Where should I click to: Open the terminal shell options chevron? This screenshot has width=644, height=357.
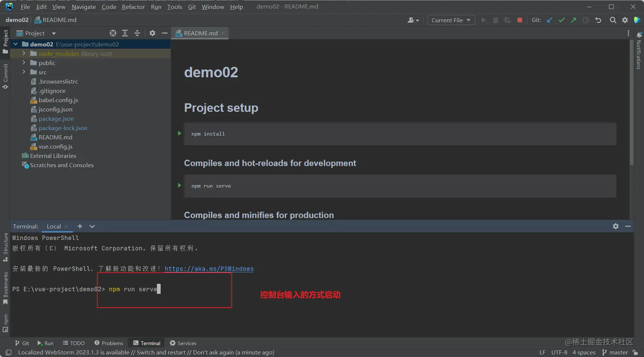click(92, 226)
